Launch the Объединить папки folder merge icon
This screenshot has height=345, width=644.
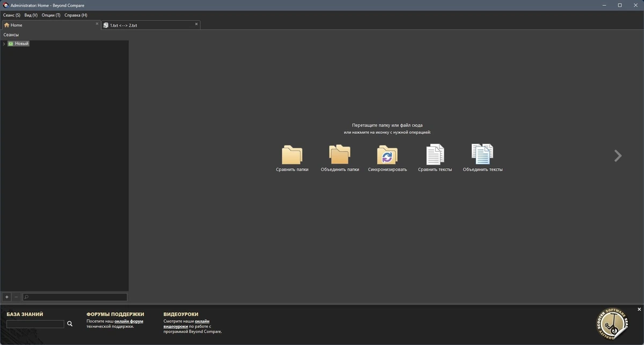(x=340, y=155)
